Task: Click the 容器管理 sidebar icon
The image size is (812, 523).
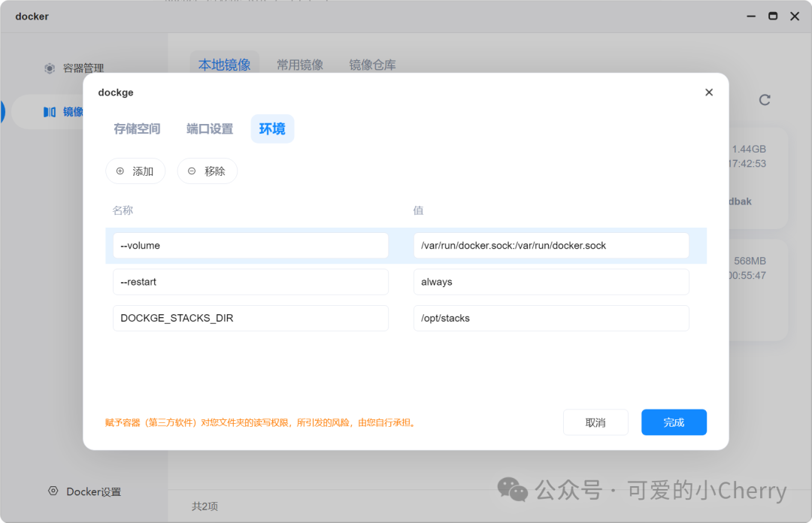Action: 50,68
